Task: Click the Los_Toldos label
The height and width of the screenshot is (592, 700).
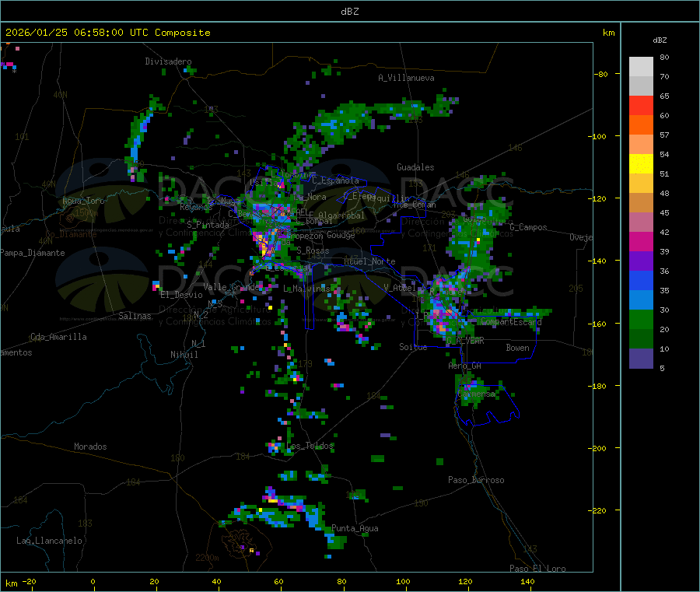Action: 310,446
